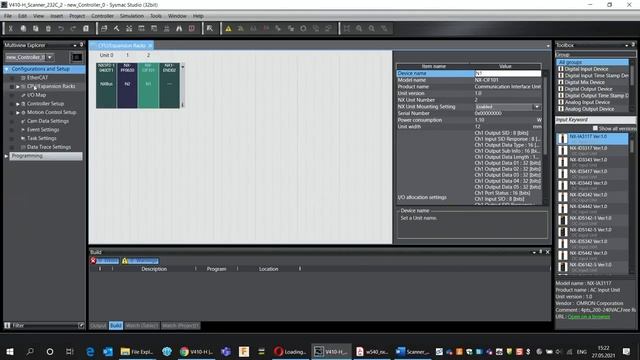Click the Description column header in Build panel
640x360 pixels.
[x=154, y=269]
